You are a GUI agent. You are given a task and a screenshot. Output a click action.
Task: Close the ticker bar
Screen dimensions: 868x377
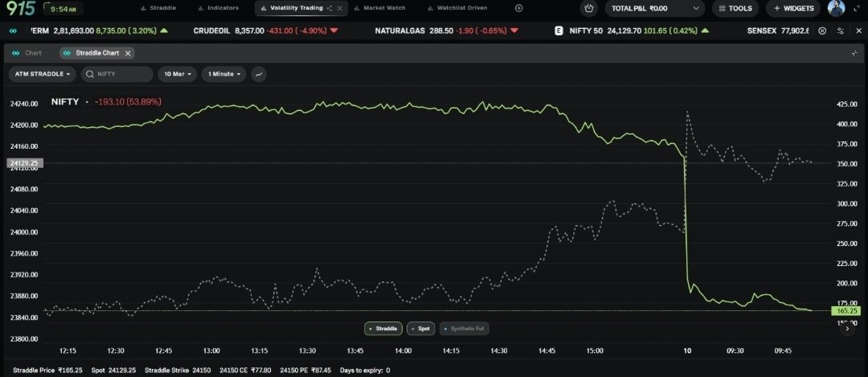(x=858, y=31)
